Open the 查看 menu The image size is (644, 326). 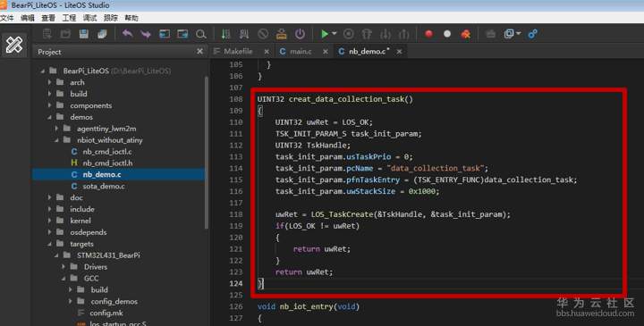pos(48,18)
